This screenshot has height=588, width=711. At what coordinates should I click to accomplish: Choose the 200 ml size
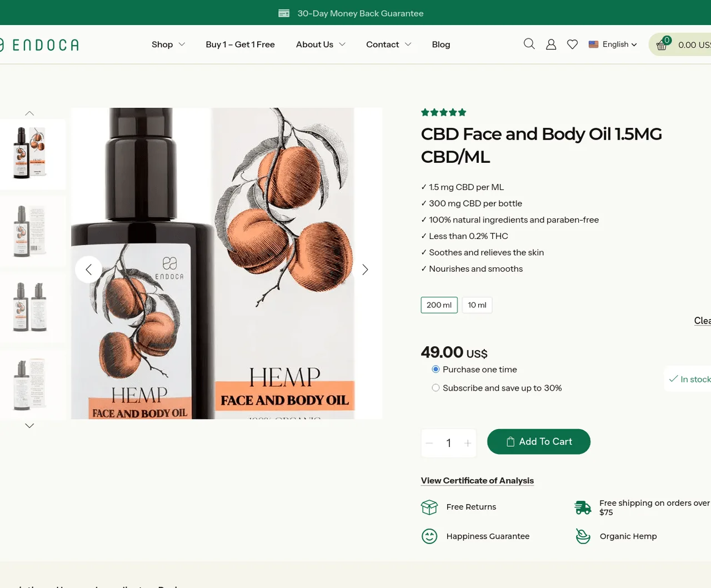coord(439,305)
